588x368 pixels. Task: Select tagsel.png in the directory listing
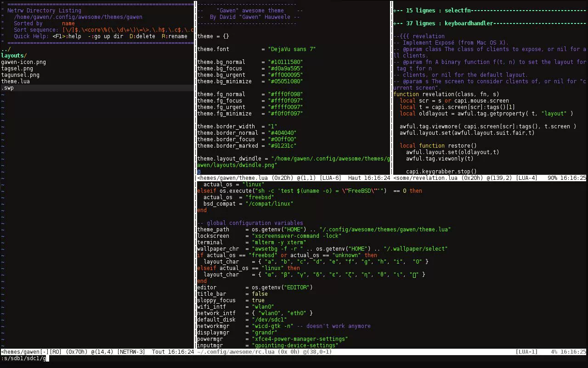[17, 69]
